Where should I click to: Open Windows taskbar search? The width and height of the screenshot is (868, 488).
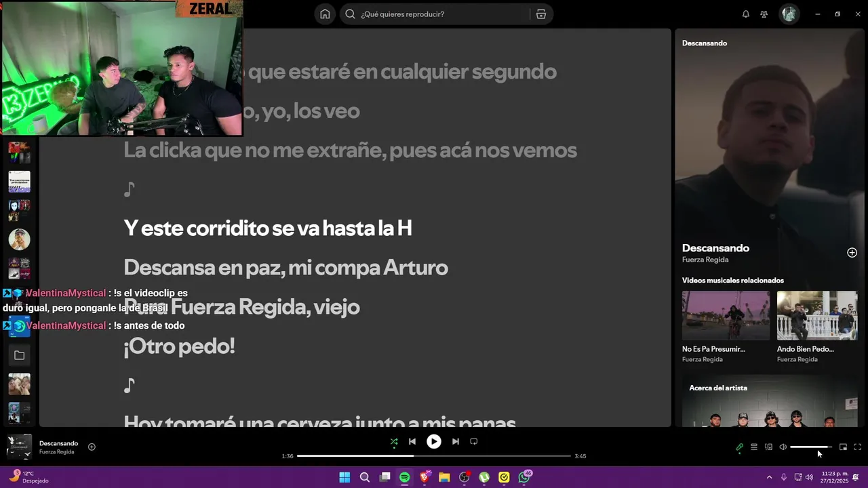pos(365,477)
